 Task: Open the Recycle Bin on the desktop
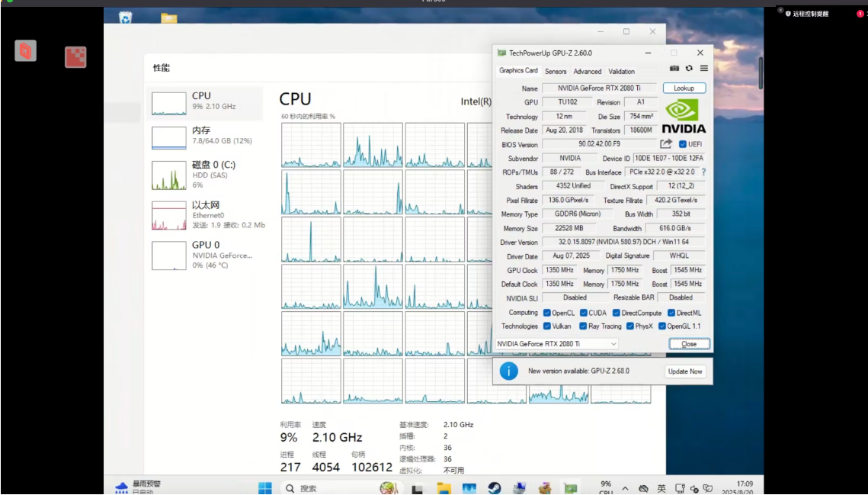click(126, 18)
